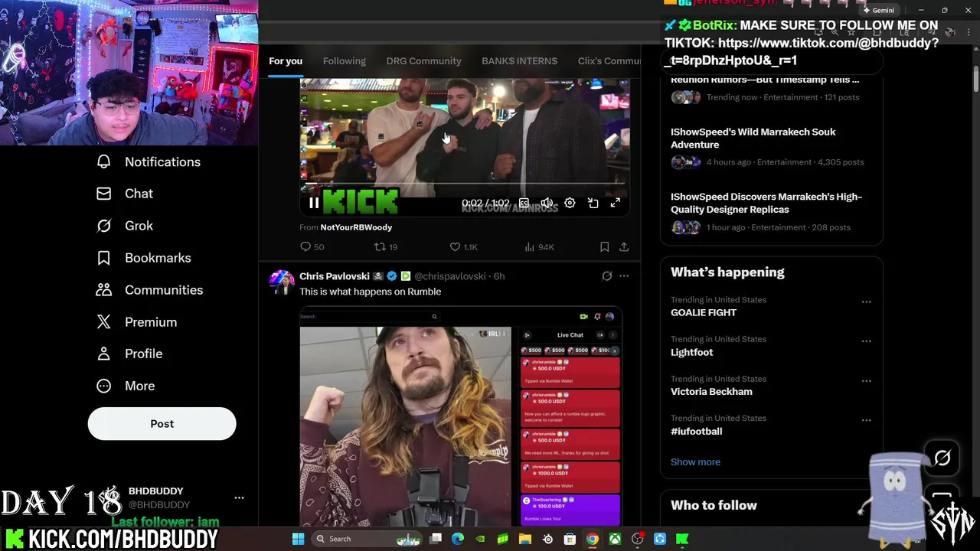The image size is (980, 551).
Task: Open more options for Victoria Beckham trend
Action: pos(866,381)
